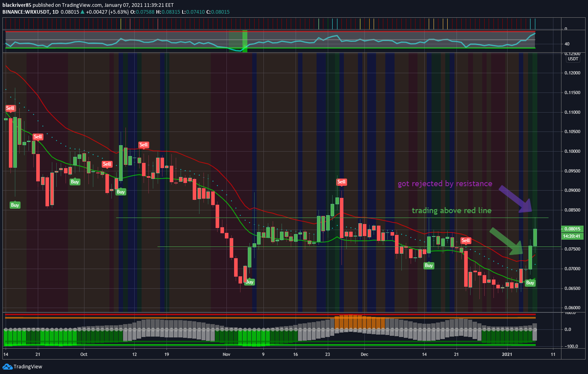Click the -100.0 value on the bottom indicator scale
Image resolution: width=588 pixels, height=374 pixels.
point(571,346)
